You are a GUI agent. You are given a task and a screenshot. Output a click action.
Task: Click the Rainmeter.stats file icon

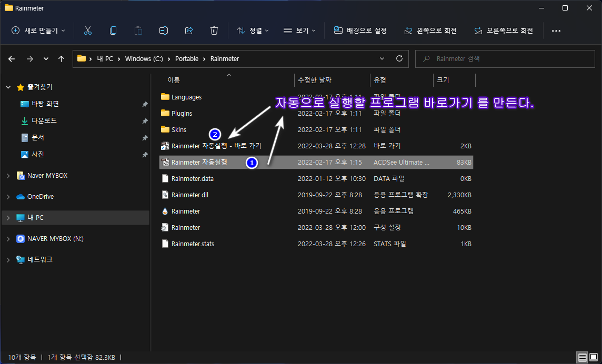(x=165, y=244)
